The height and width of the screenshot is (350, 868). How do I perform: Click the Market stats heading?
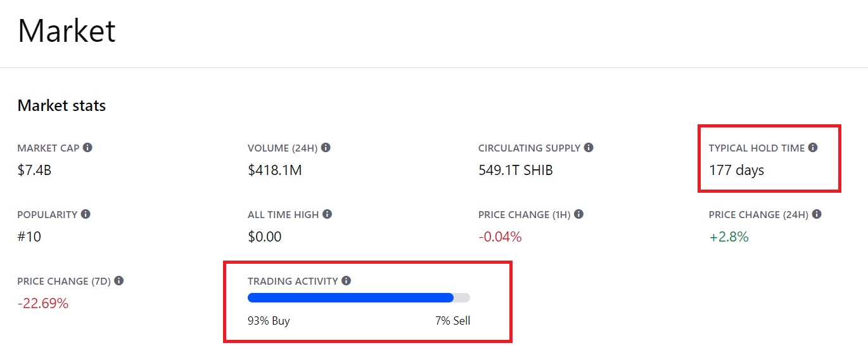(61, 105)
